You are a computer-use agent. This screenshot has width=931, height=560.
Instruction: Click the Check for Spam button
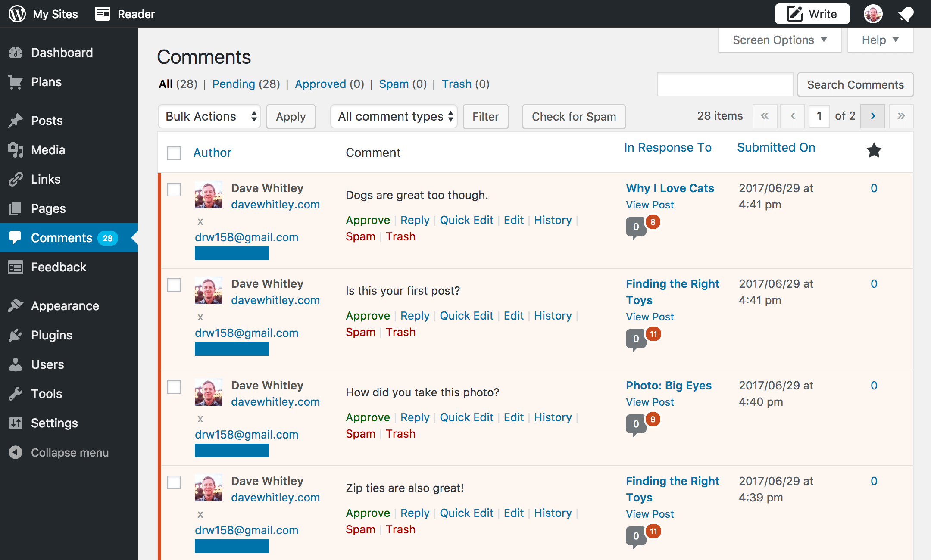coord(574,116)
